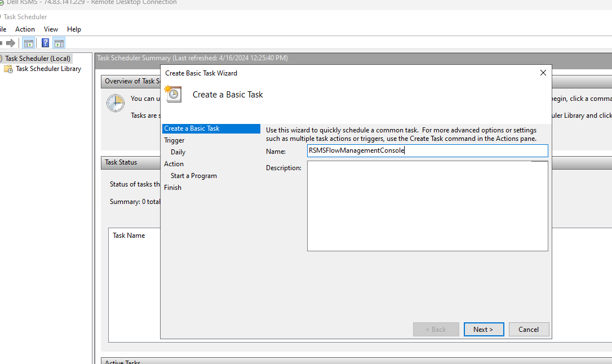Click the clock icon in Overview section
This screenshot has height=364, width=612.
[x=116, y=103]
